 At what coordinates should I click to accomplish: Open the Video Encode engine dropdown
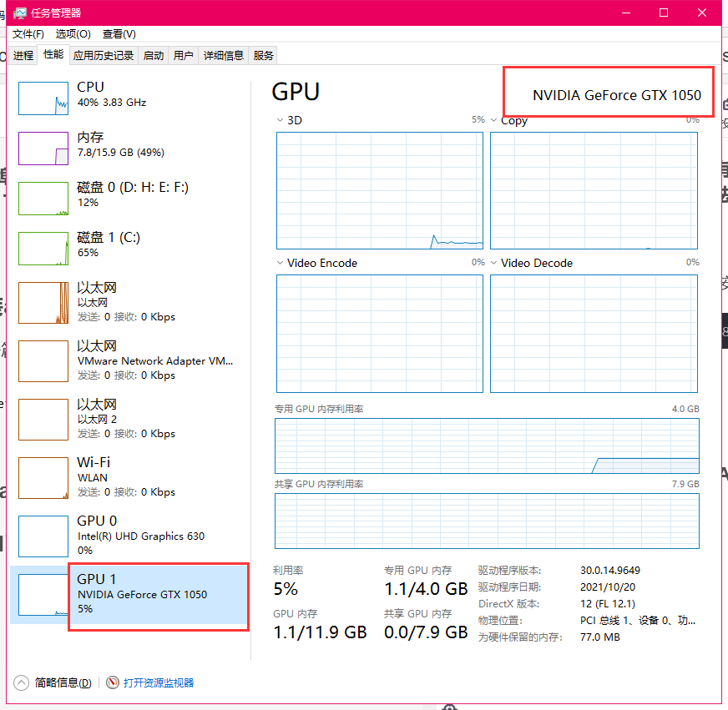281,263
